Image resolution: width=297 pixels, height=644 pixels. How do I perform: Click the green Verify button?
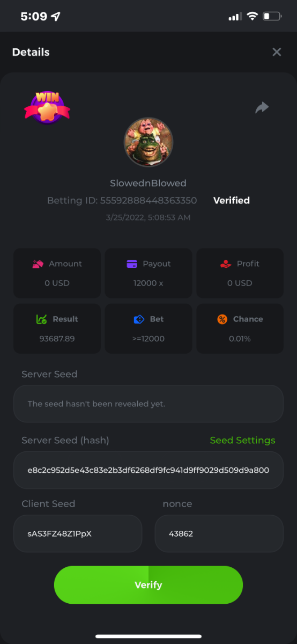point(148,585)
